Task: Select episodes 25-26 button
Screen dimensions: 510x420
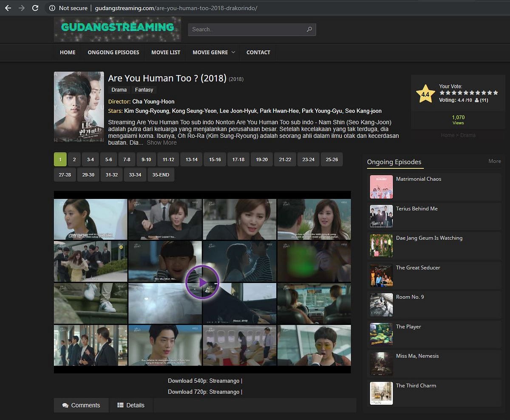Action: [x=332, y=159]
